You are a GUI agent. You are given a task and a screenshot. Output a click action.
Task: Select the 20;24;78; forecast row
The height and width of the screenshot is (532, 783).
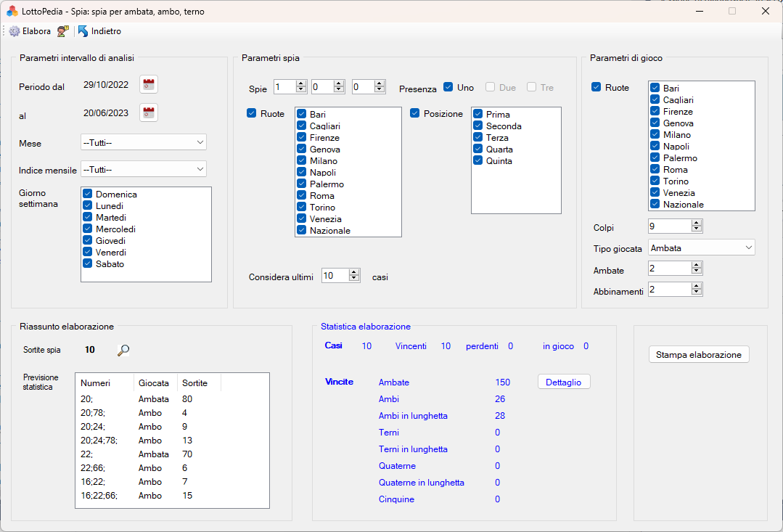[172, 441]
